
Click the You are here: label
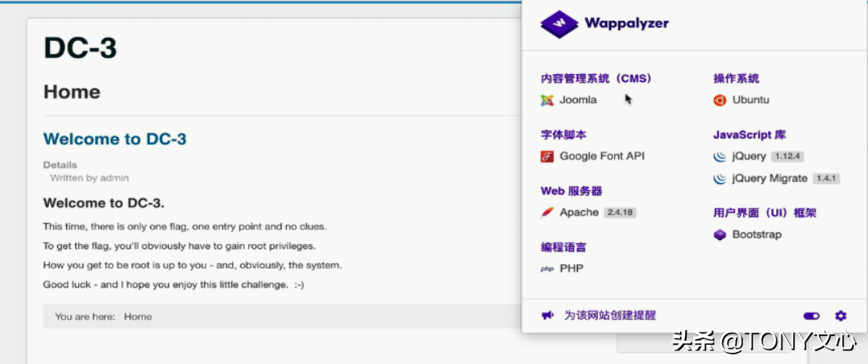pyautogui.click(x=85, y=317)
